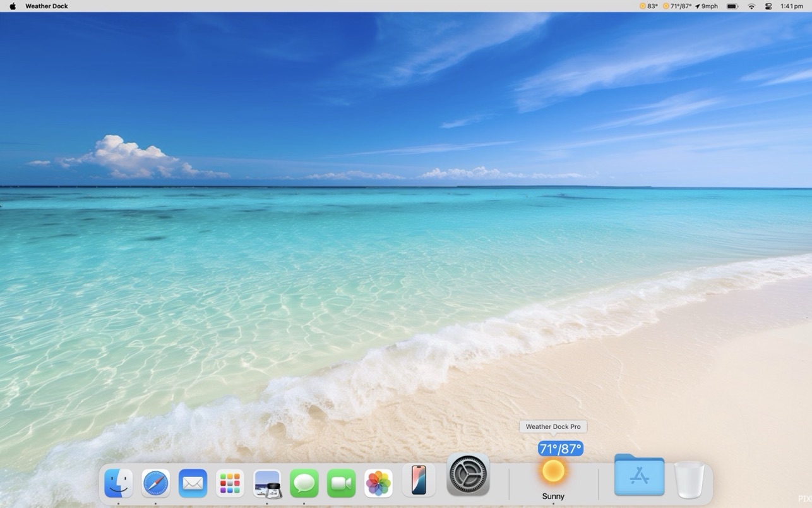Start the FaceTime app
Image resolution: width=812 pixels, height=508 pixels.
[x=342, y=483]
